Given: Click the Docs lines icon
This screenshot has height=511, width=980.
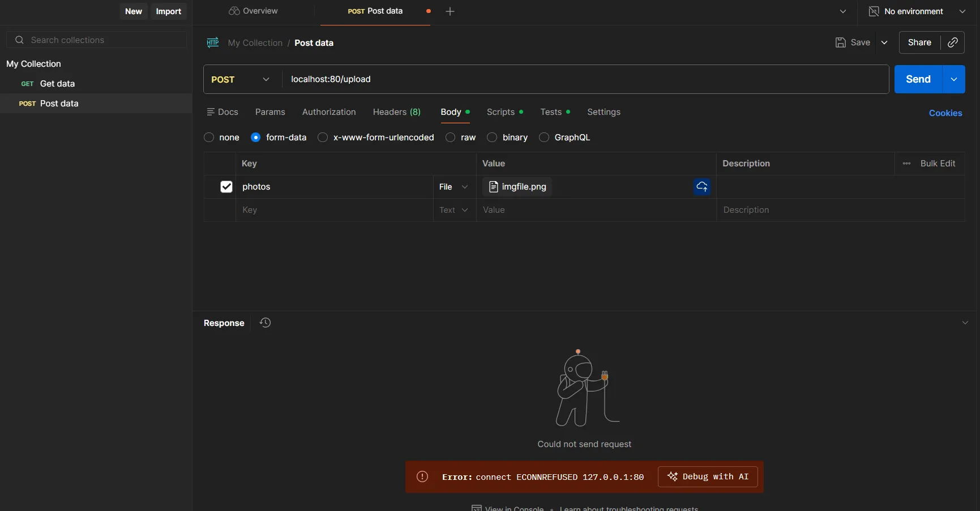Looking at the screenshot, I should coord(211,112).
